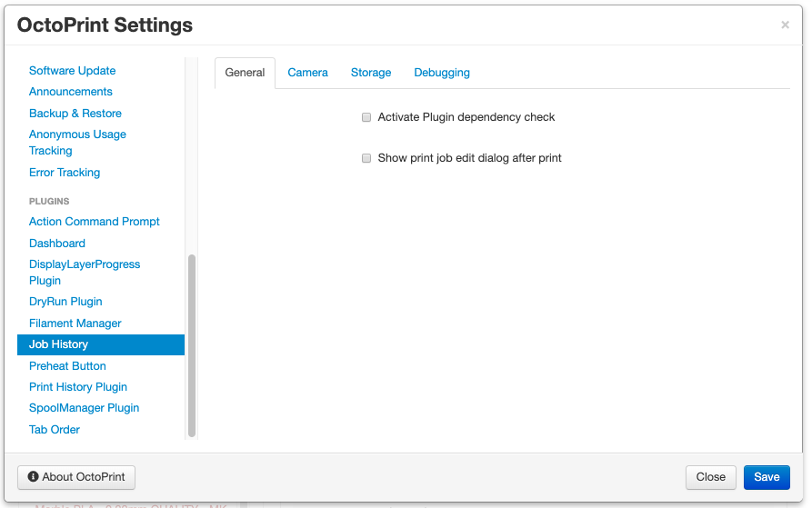Close the settings dialog with the X

[x=785, y=25]
